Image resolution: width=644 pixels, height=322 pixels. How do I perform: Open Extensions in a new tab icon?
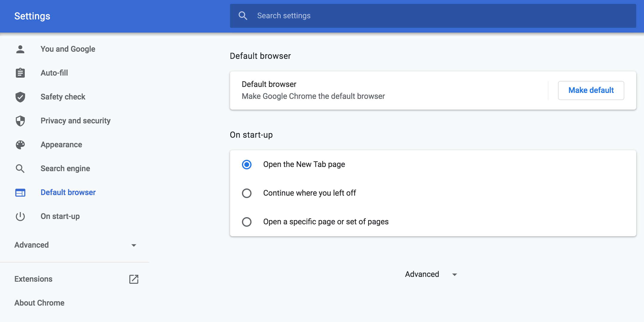pyautogui.click(x=134, y=279)
